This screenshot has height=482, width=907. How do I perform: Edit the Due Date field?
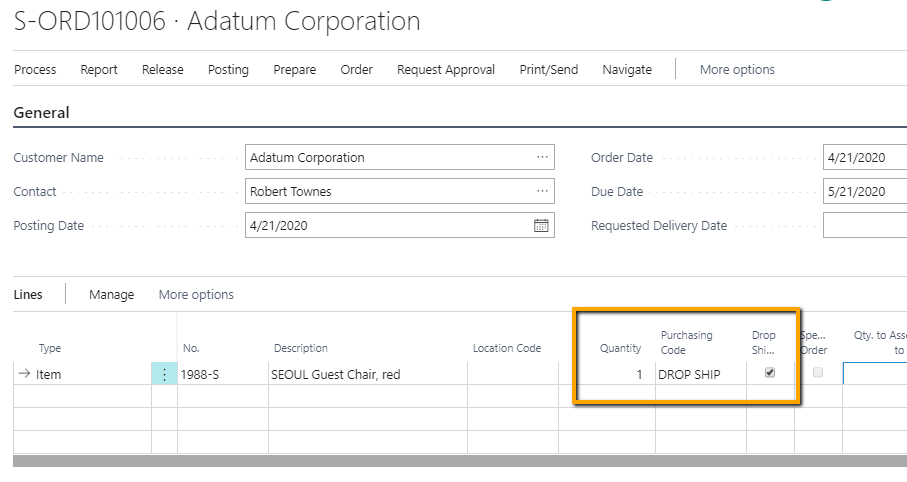click(x=865, y=192)
